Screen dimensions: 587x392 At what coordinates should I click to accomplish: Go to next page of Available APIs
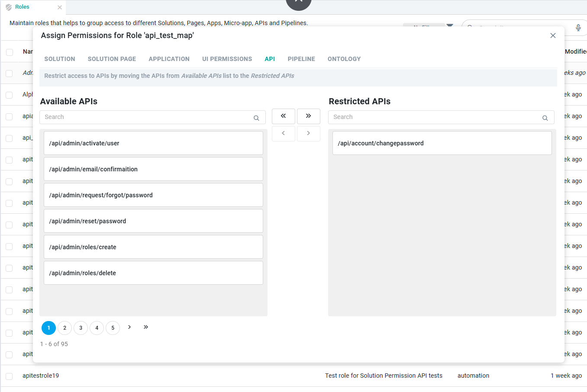[x=129, y=327]
